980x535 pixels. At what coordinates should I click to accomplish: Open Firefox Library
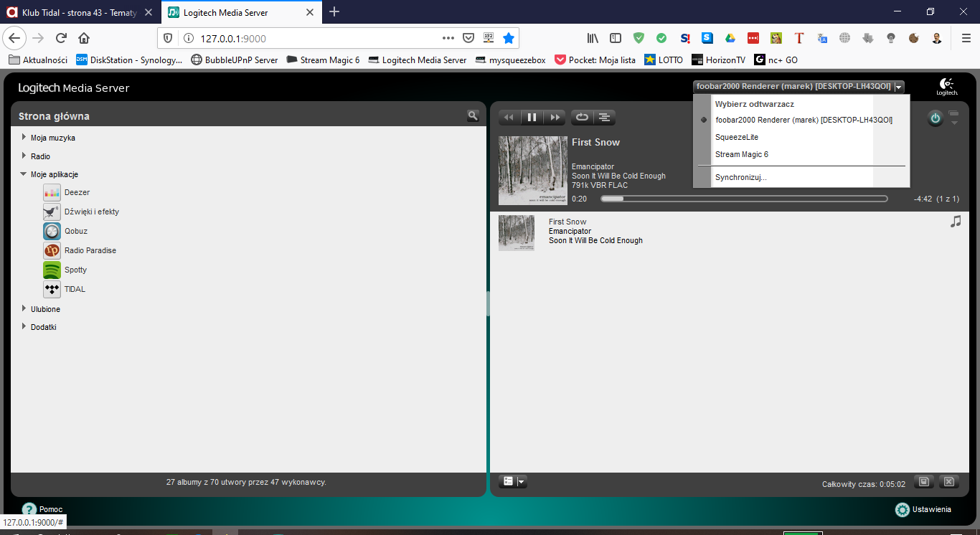[593, 38]
